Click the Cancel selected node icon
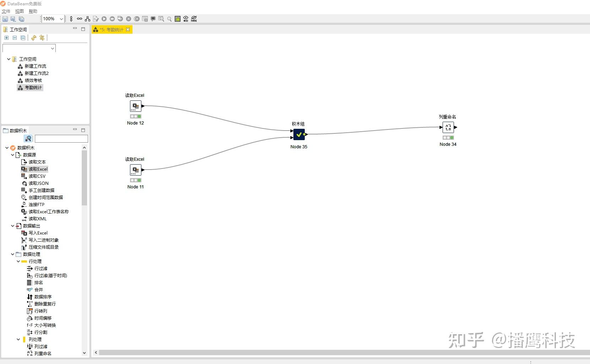 coord(129,19)
